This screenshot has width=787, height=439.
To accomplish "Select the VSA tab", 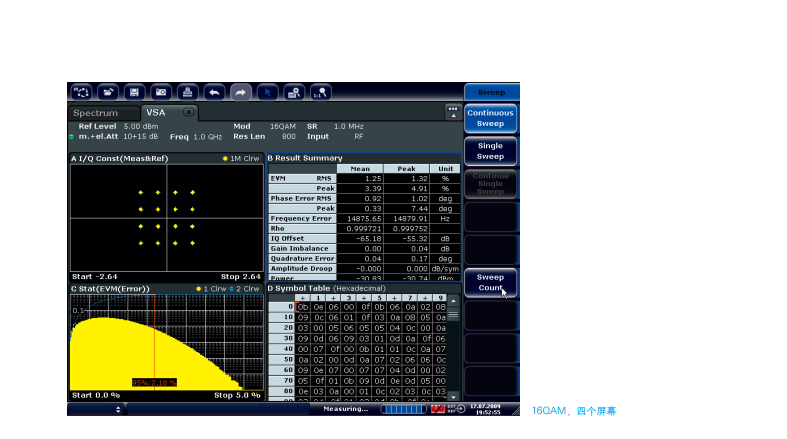I will click(156, 112).
